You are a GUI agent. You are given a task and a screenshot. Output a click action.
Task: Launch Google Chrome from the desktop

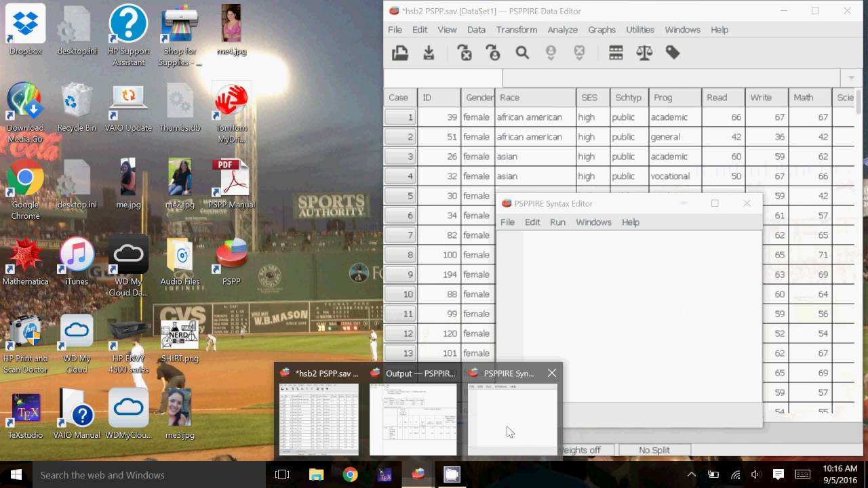(x=25, y=190)
